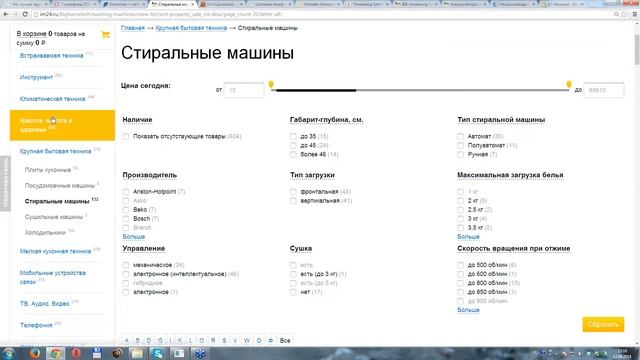Tick the 2 кг maximum load option
Screen dimensions: 640x360
pyautogui.click(x=460, y=200)
